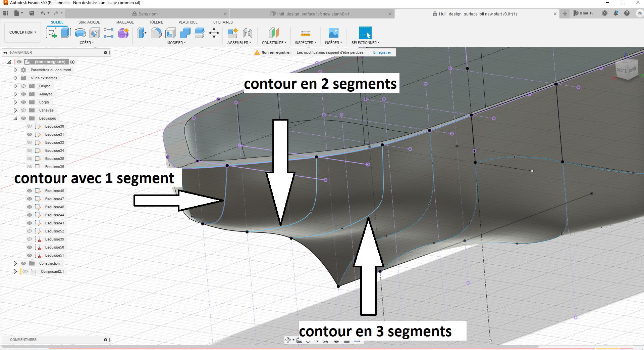
Task: Select the Press Pull tool icon
Action: (142, 33)
